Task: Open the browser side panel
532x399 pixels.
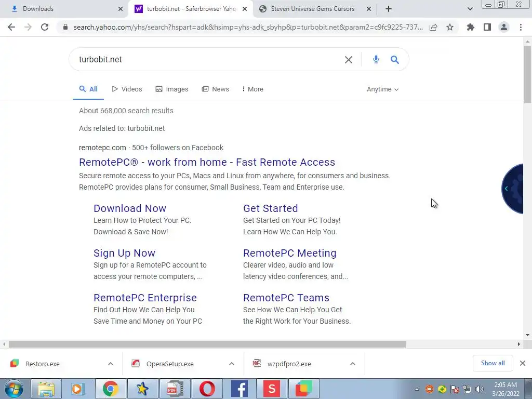Action: (x=487, y=27)
